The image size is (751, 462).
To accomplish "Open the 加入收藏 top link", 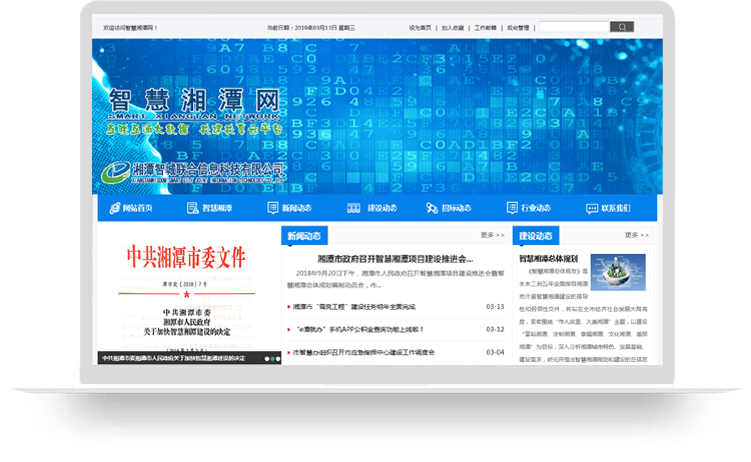I will pyautogui.click(x=453, y=28).
